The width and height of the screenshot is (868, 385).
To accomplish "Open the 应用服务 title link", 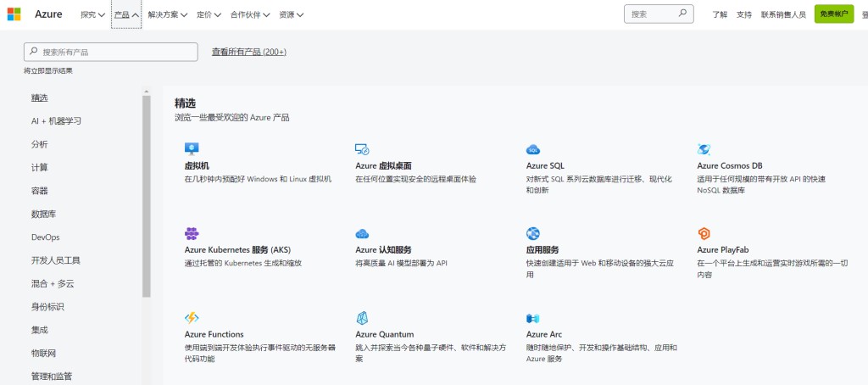I will point(542,250).
